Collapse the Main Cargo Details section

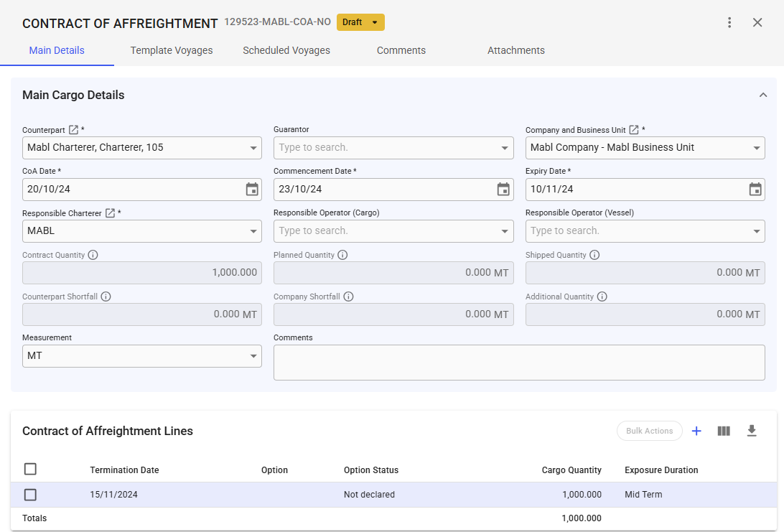[763, 95]
